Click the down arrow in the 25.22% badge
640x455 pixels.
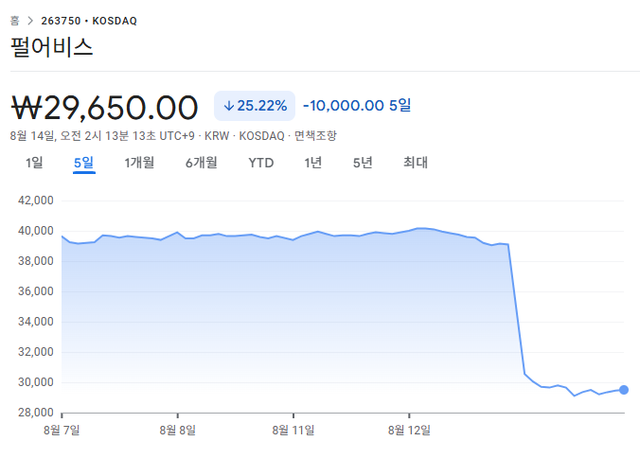[229, 105]
